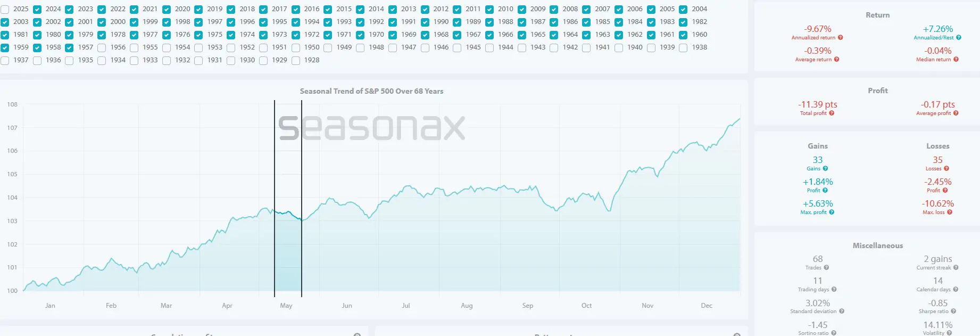The image size is (980, 336).
Task: Open help icon next to Gains count
Action: pyautogui.click(x=825, y=169)
